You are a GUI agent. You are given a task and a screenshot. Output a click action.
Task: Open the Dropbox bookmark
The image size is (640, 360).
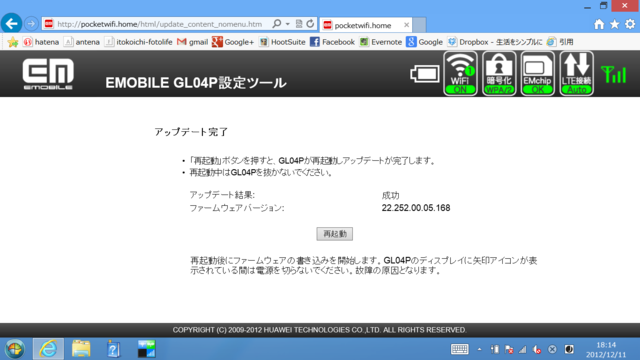[495, 42]
